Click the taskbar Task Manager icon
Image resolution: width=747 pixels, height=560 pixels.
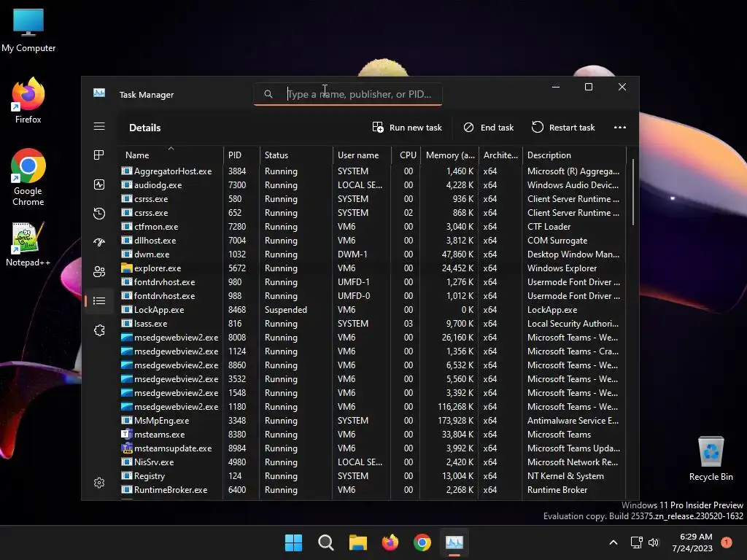pos(454,542)
